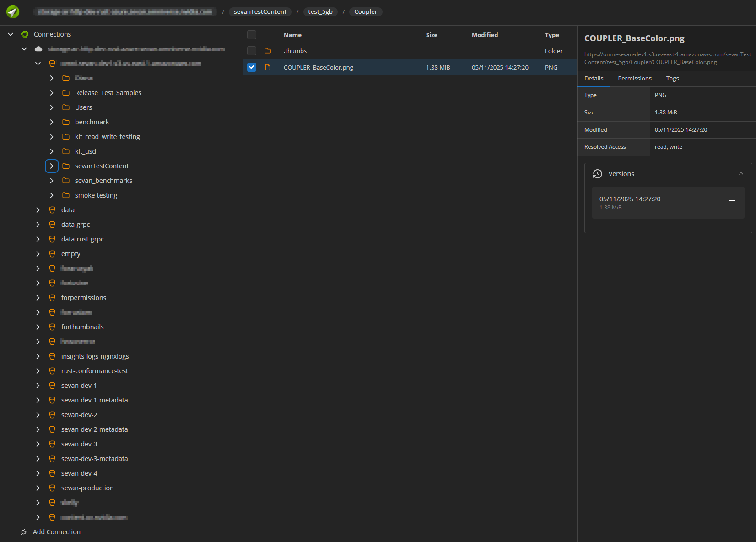The width and height of the screenshot is (756, 542).
Task: Click the benchmark folder icon
Action: pos(66,122)
